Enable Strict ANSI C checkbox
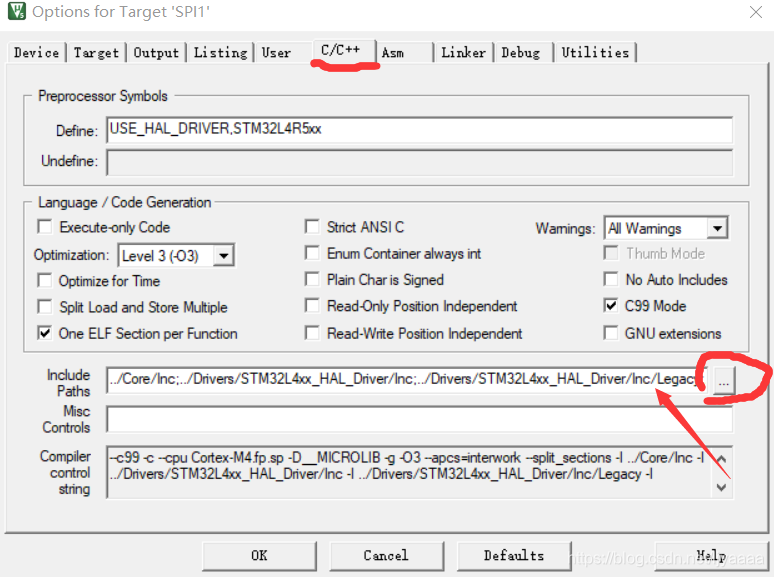Viewport: 774px width, 577px height. click(x=312, y=227)
